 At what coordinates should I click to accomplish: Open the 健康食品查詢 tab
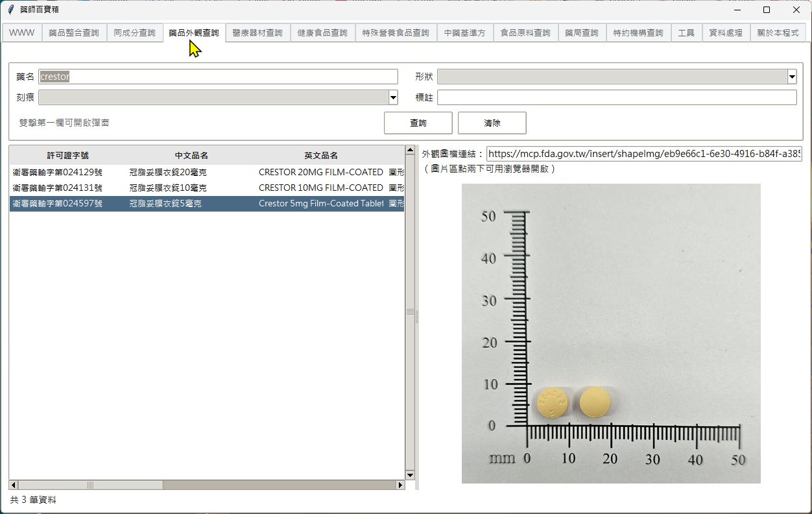322,33
